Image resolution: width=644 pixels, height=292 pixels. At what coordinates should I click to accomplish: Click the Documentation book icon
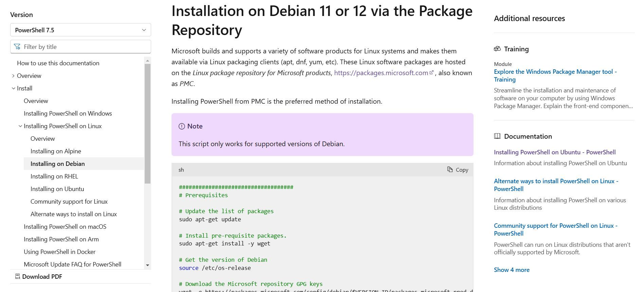497,136
